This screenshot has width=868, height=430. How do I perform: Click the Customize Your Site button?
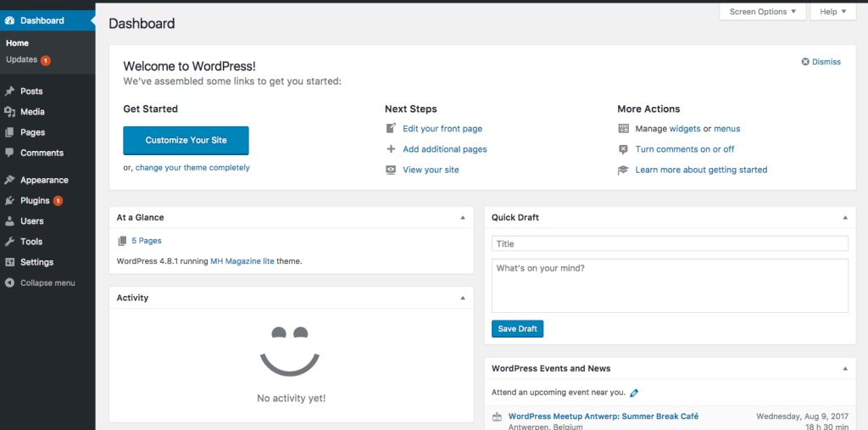pos(186,140)
